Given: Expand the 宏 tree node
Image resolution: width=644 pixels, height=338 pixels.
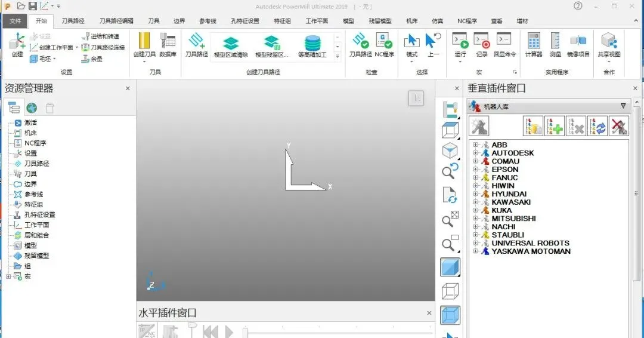Looking at the screenshot, I should [8, 276].
